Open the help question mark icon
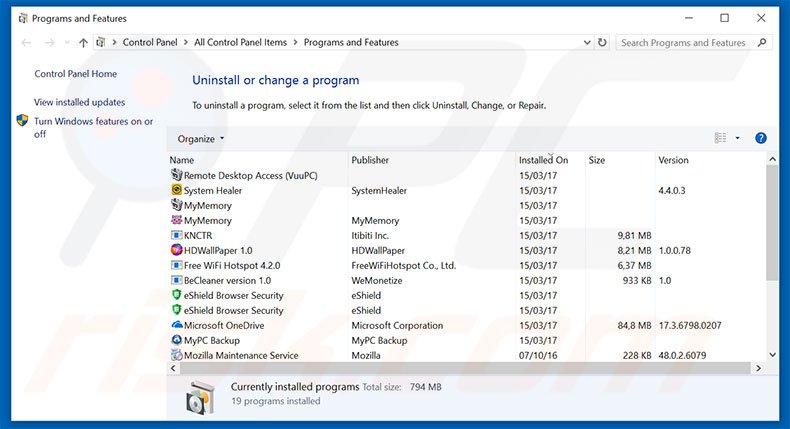This screenshot has width=790, height=429. 761,138
